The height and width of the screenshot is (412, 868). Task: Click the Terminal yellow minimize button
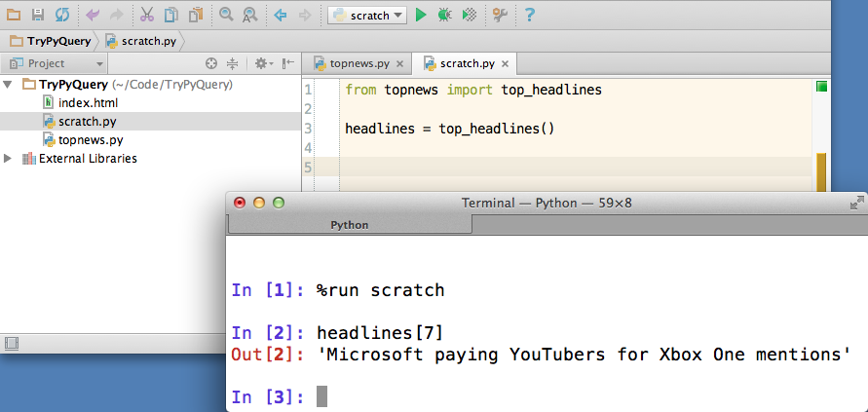pyautogui.click(x=259, y=204)
